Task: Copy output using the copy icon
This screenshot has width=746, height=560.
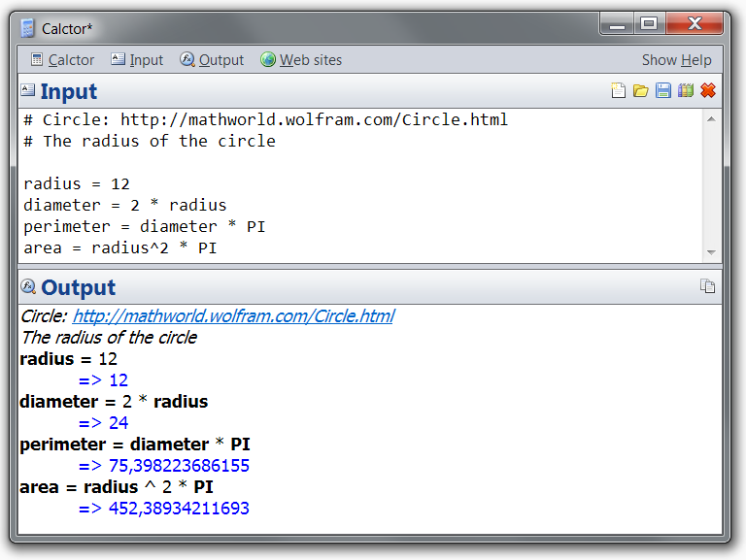Action: [x=707, y=286]
